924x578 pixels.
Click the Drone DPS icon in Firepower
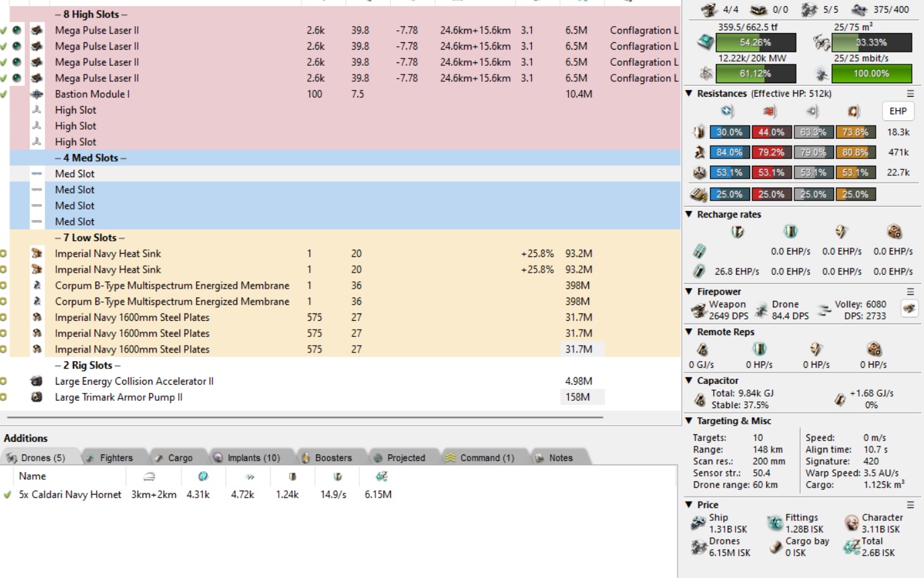pyautogui.click(x=761, y=310)
